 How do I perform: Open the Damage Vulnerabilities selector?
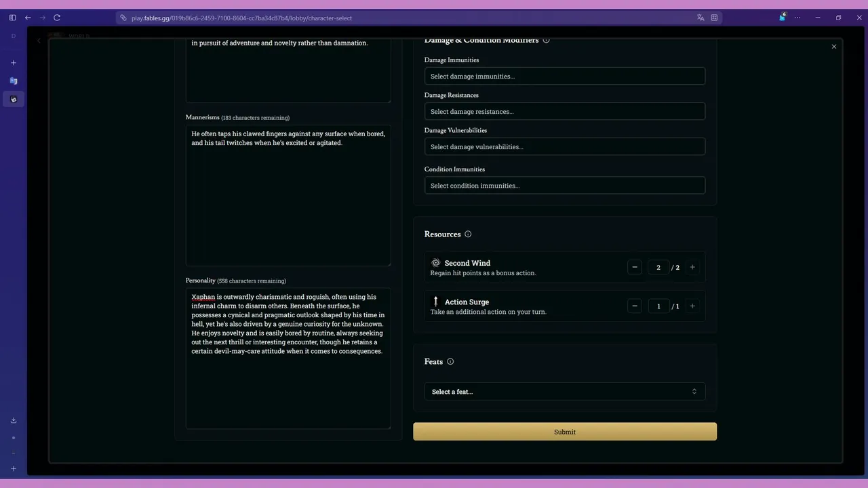pyautogui.click(x=565, y=146)
